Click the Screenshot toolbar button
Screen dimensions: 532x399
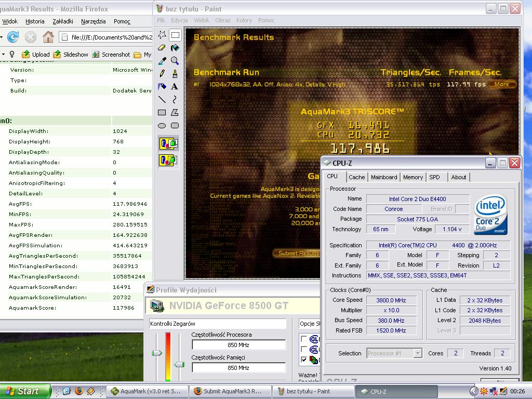coord(111,54)
